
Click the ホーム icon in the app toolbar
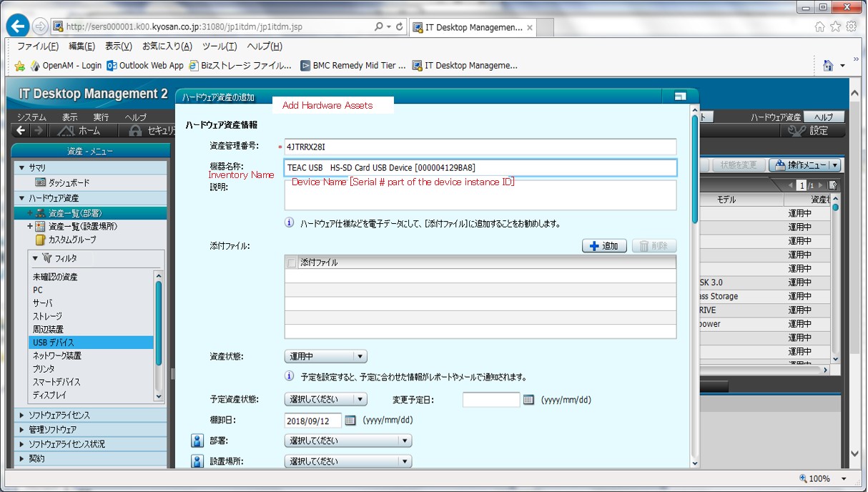click(78, 130)
